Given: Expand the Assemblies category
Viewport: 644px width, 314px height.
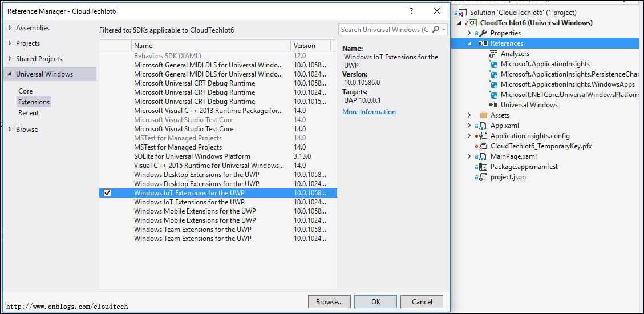Looking at the screenshot, I should (x=10, y=27).
